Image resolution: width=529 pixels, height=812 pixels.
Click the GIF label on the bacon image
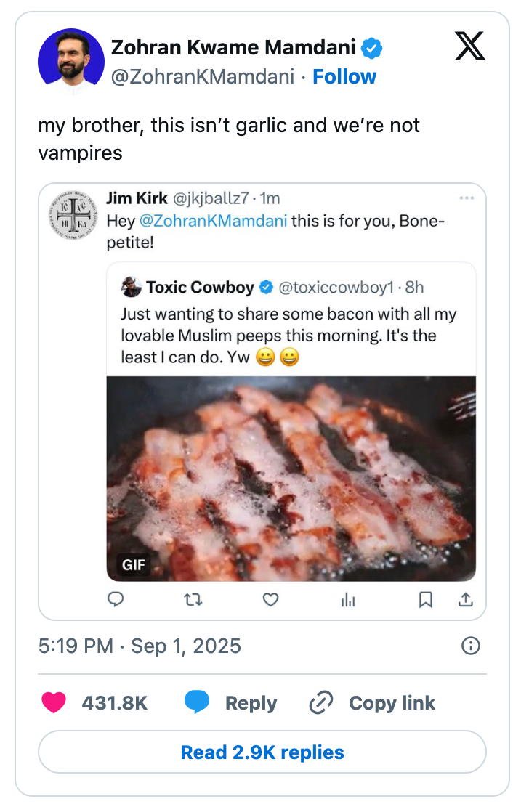(132, 564)
